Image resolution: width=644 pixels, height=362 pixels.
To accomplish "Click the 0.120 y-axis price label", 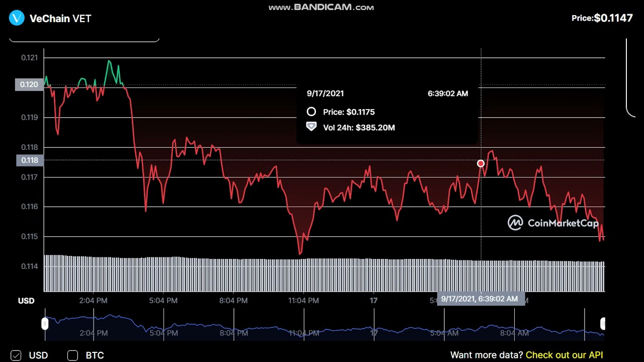I will (x=29, y=84).
